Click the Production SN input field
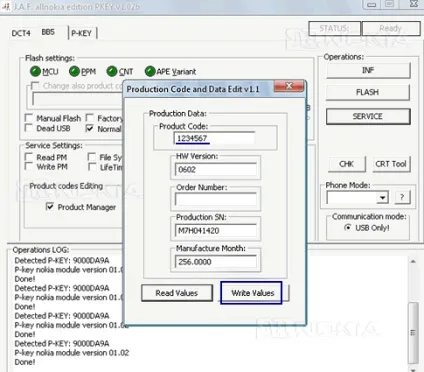424x372 pixels. point(216,230)
